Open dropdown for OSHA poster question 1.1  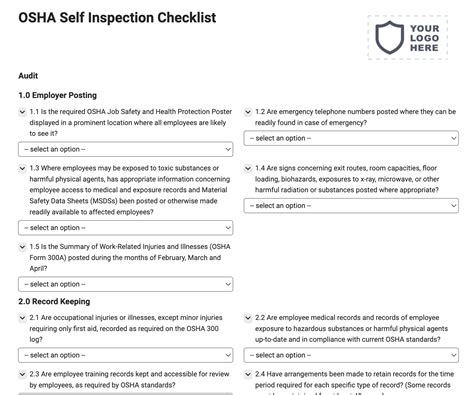pyautogui.click(x=126, y=149)
